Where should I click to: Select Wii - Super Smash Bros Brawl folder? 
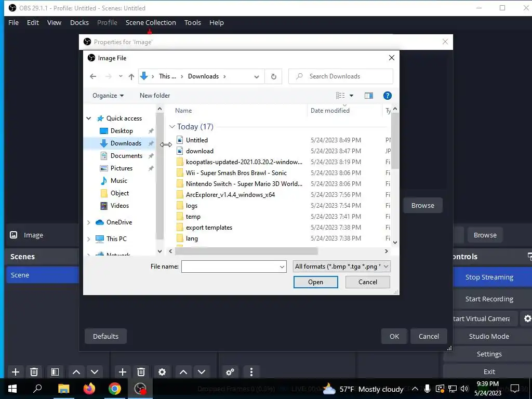tap(236, 172)
